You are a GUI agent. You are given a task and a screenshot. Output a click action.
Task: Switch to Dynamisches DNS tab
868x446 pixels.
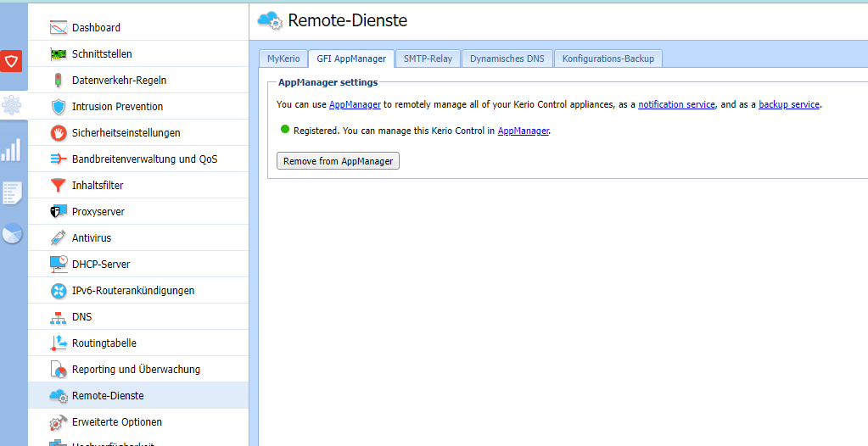click(x=507, y=59)
